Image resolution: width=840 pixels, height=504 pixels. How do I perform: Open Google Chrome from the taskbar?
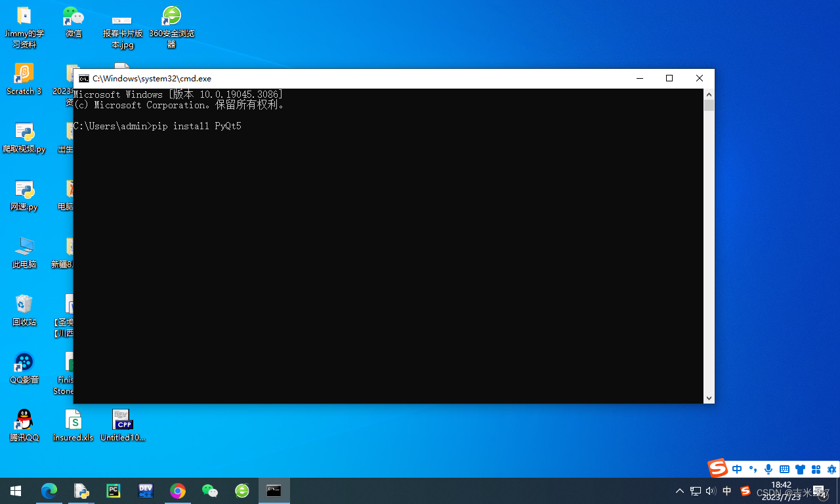coord(178,491)
